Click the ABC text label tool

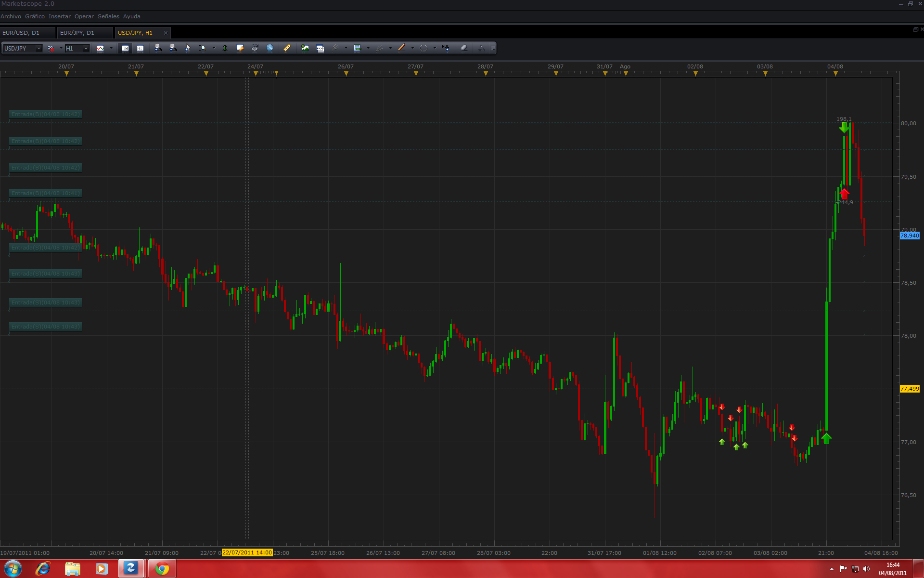446,48
